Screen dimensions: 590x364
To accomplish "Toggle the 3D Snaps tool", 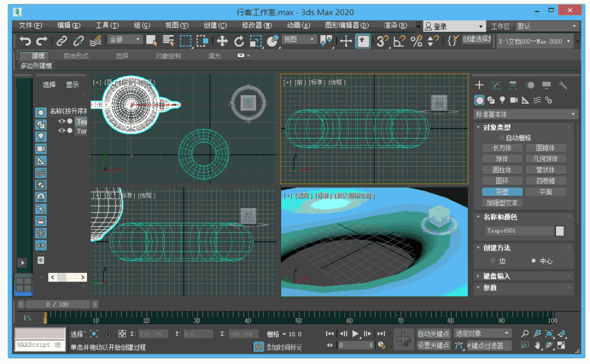I will point(383,41).
